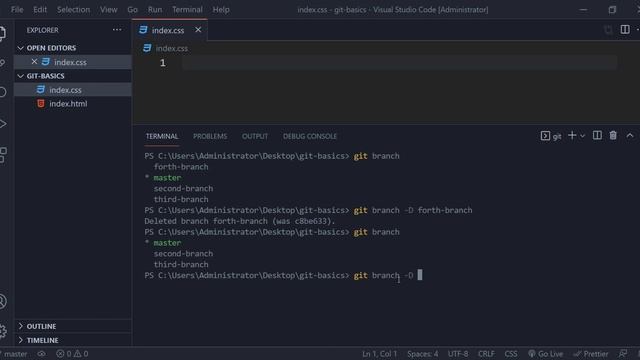Viewport: 640px width, 360px height.
Task: Open the Help menu
Action: coord(221,9)
